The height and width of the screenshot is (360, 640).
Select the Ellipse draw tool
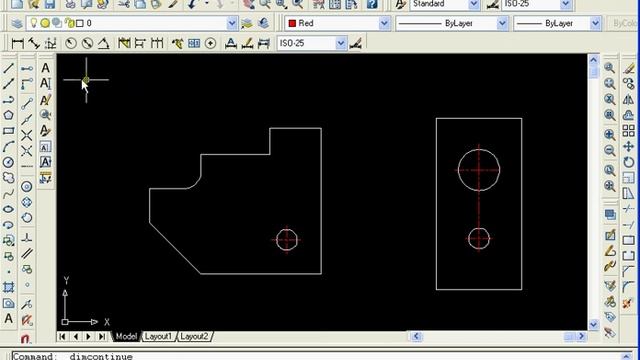click(9, 209)
